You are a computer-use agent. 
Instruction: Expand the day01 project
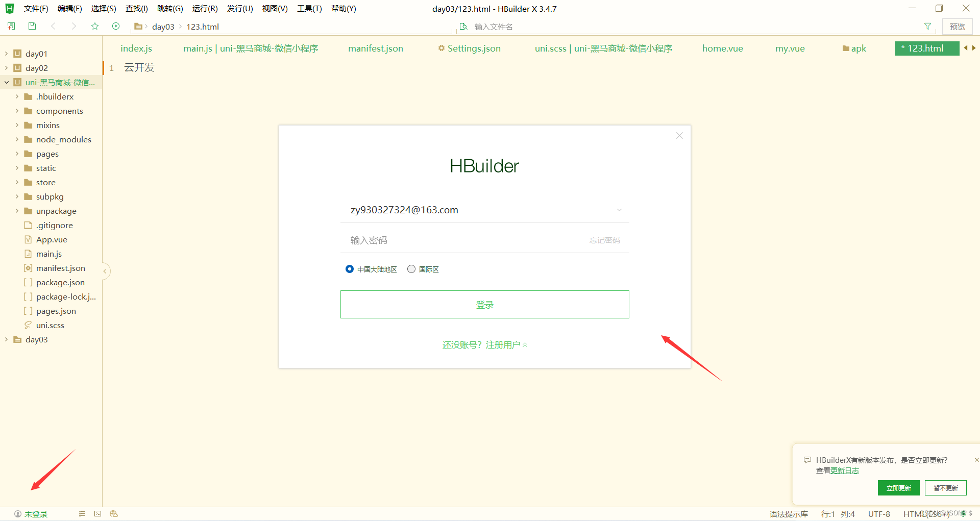coord(6,54)
